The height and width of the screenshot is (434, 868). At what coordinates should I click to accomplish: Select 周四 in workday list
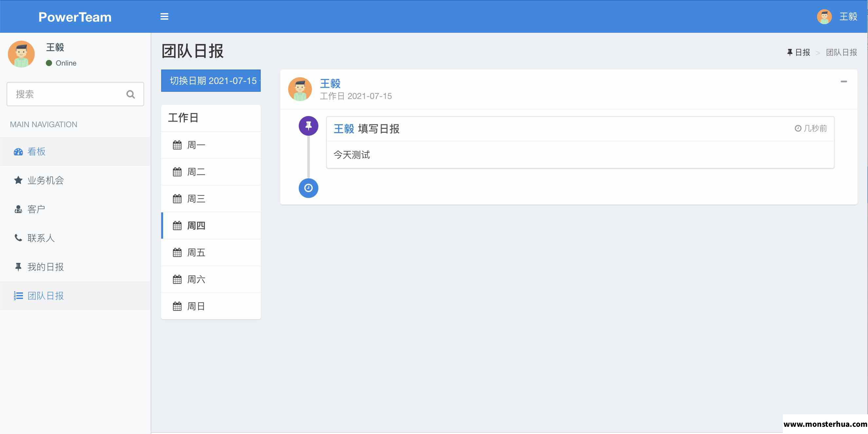pyautogui.click(x=211, y=226)
